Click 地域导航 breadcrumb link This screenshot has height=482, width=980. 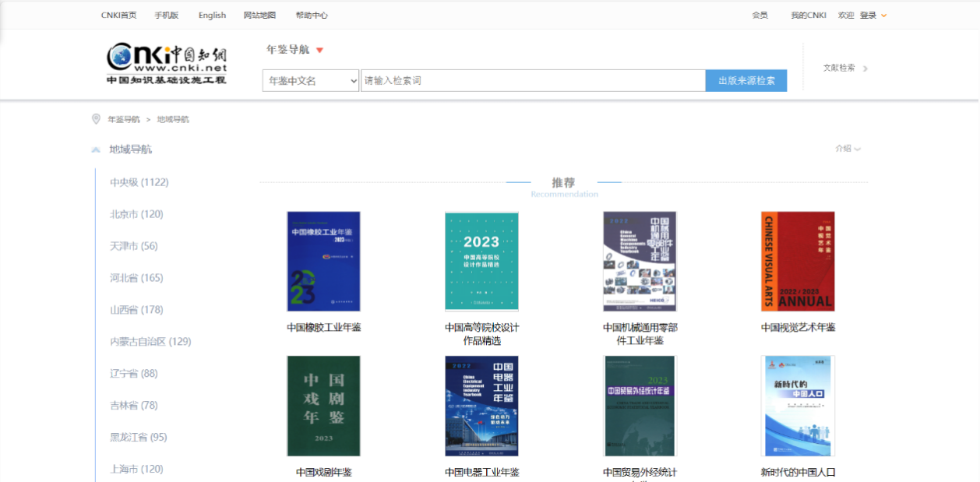pos(173,119)
